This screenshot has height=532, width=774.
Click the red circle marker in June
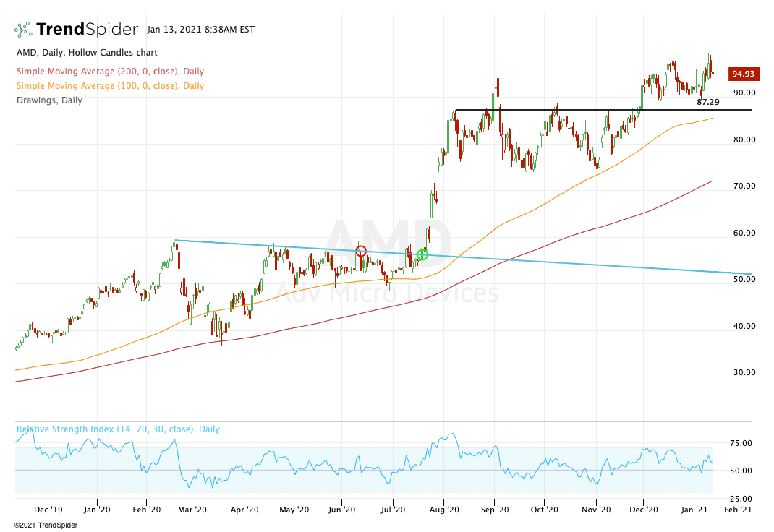click(361, 251)
